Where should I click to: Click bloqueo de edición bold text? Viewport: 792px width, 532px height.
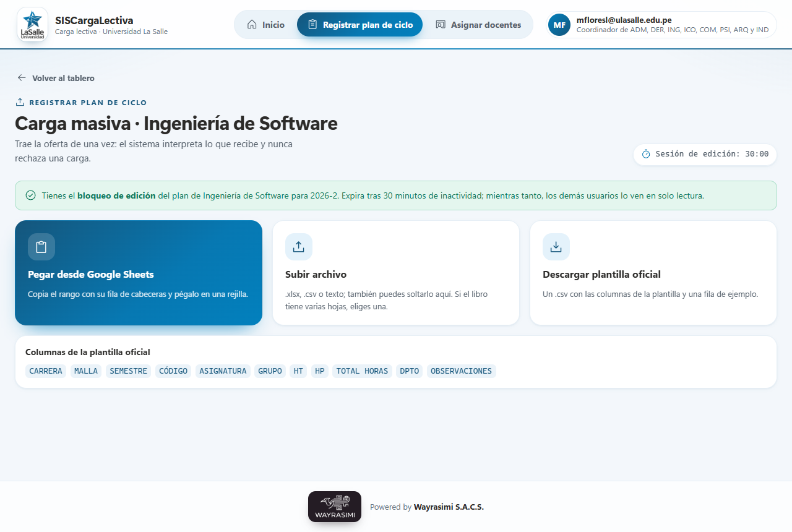(x=116, y=195)
